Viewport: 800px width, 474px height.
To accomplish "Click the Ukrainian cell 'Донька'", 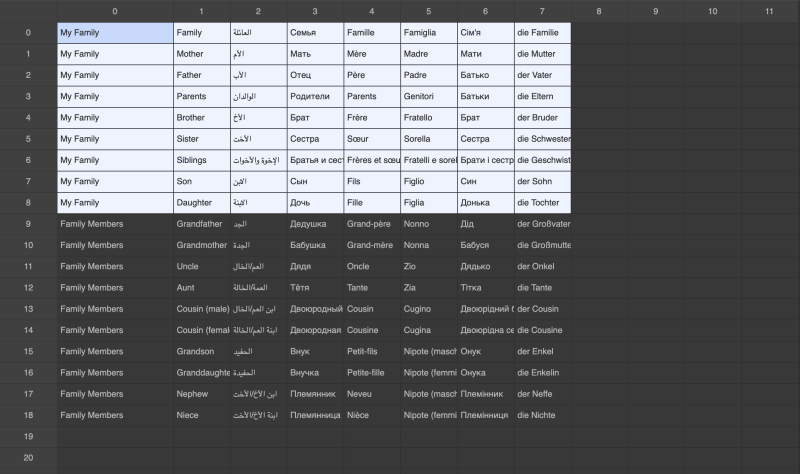I will tap(486, 203).
